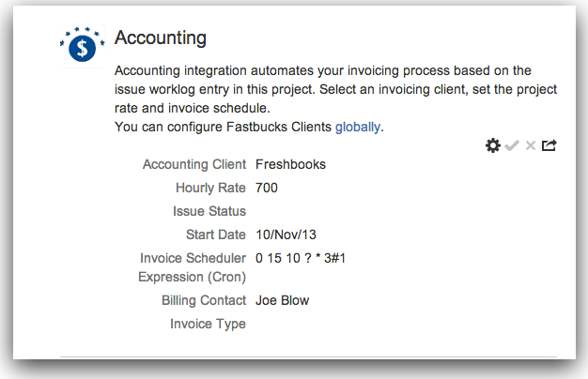Click the Invoice Type field label

(208, 324)
